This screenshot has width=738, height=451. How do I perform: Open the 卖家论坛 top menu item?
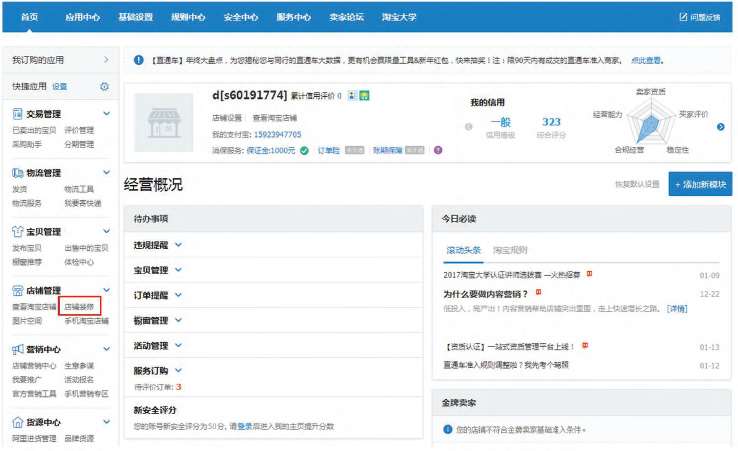[347, 17]
